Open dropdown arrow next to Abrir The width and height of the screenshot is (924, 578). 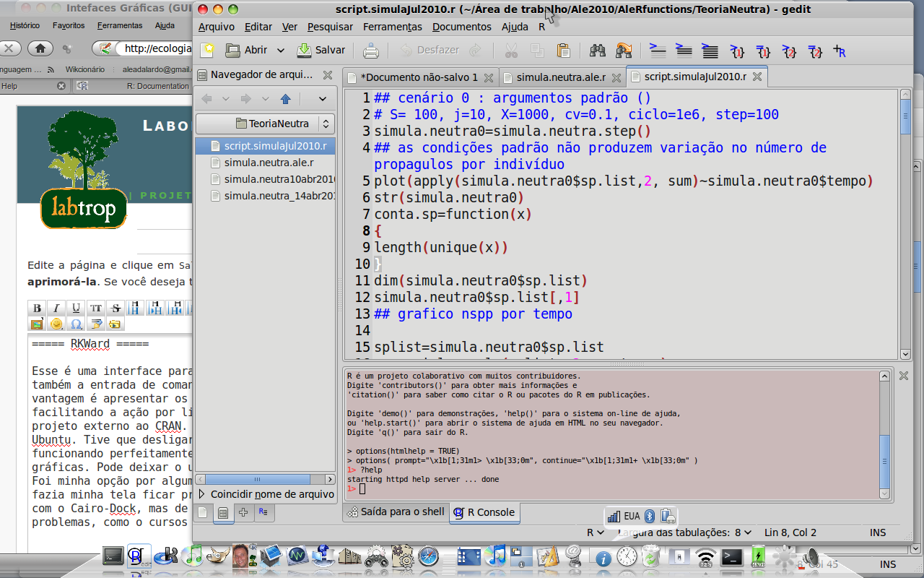click(x=281, y=51)
